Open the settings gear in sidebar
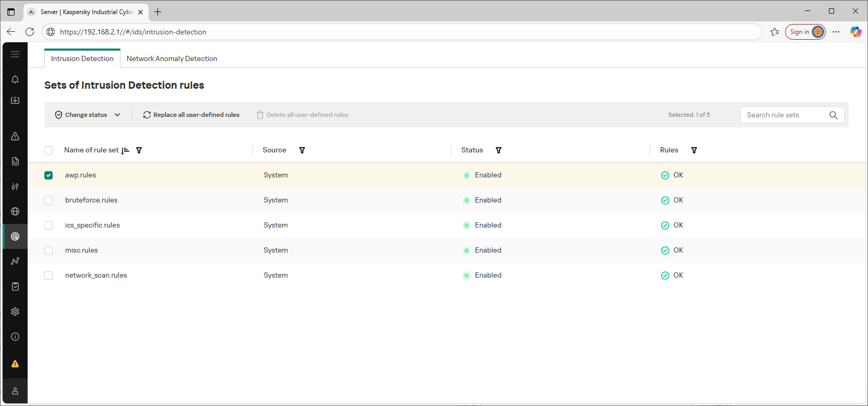Viewport: 868px width, 406px height. 15,312
